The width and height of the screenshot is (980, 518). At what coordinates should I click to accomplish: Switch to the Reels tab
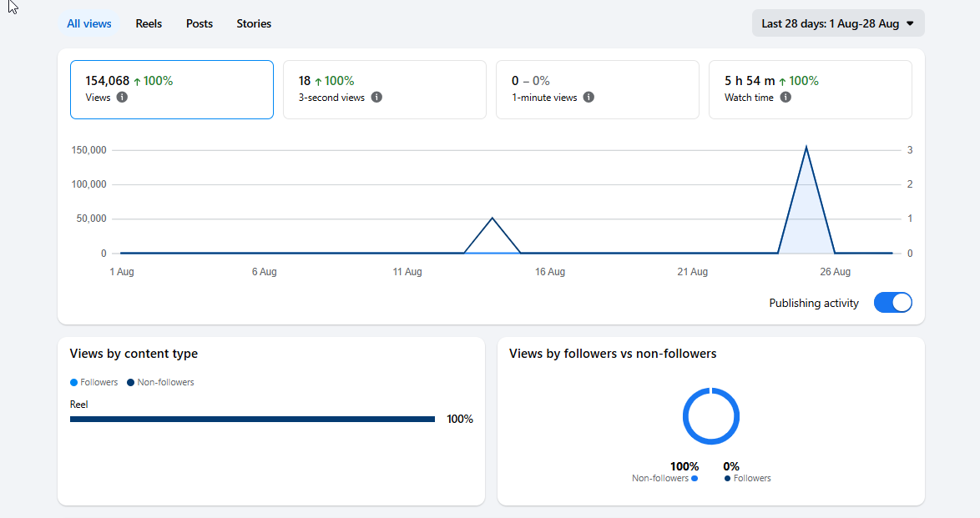coord(149,23)
